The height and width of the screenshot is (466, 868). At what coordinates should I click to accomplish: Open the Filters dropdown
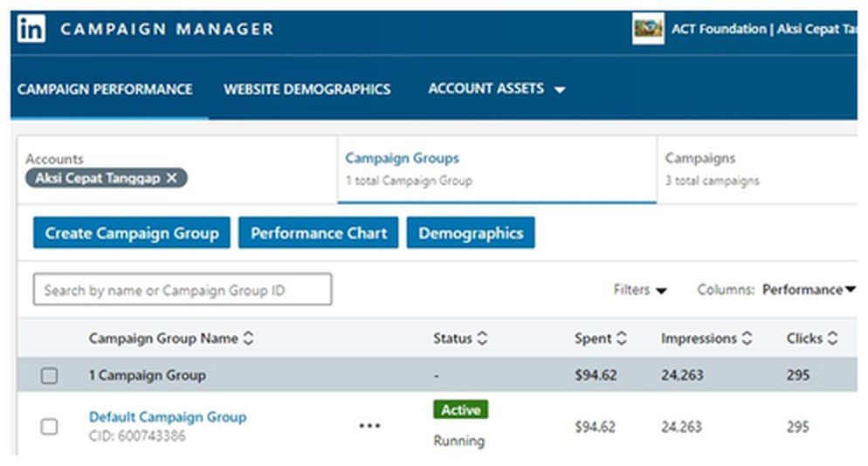(x=639, y=290)
